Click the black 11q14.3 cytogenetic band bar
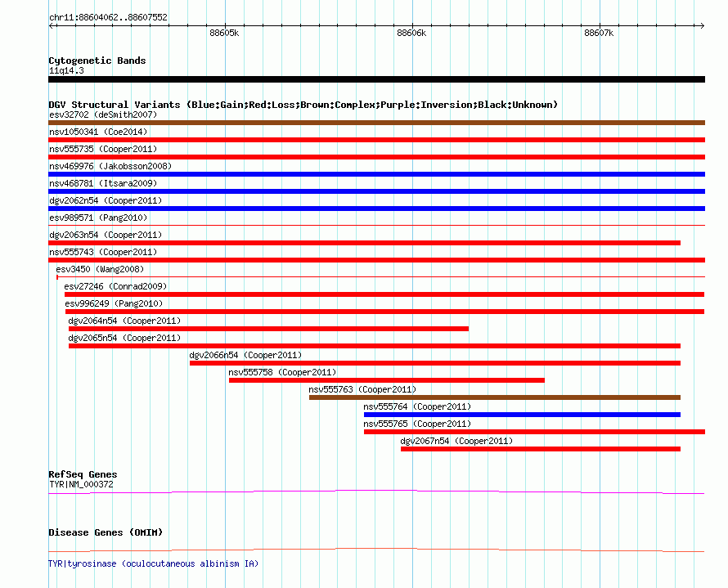 coord(376,79)
